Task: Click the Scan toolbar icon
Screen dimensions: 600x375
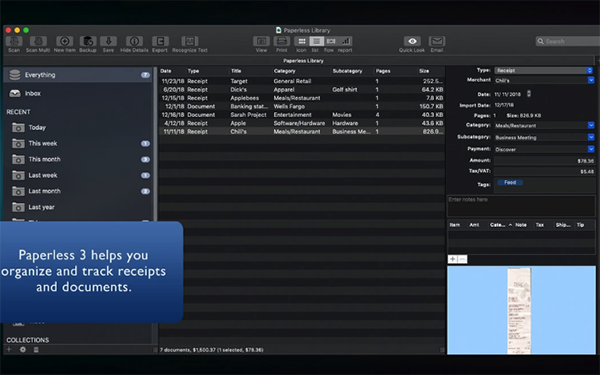Action: pos(14,41)
